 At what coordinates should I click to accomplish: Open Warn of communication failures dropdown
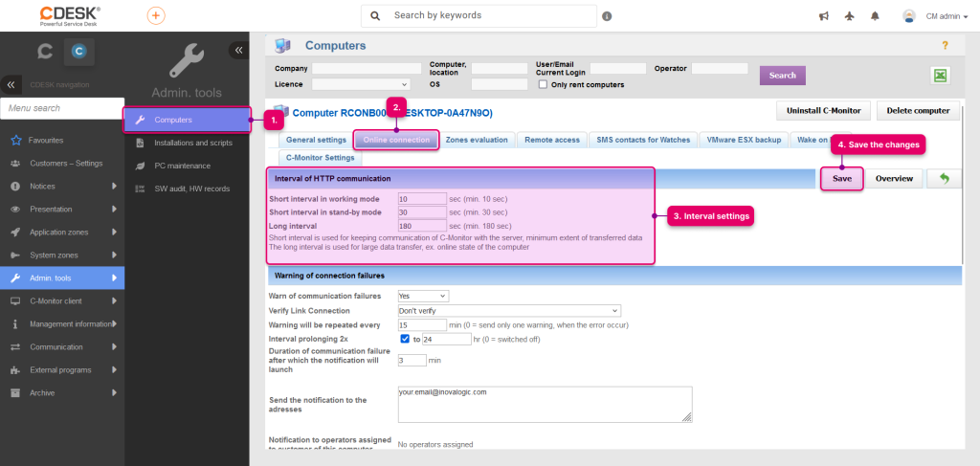click(x=423, y=296)
